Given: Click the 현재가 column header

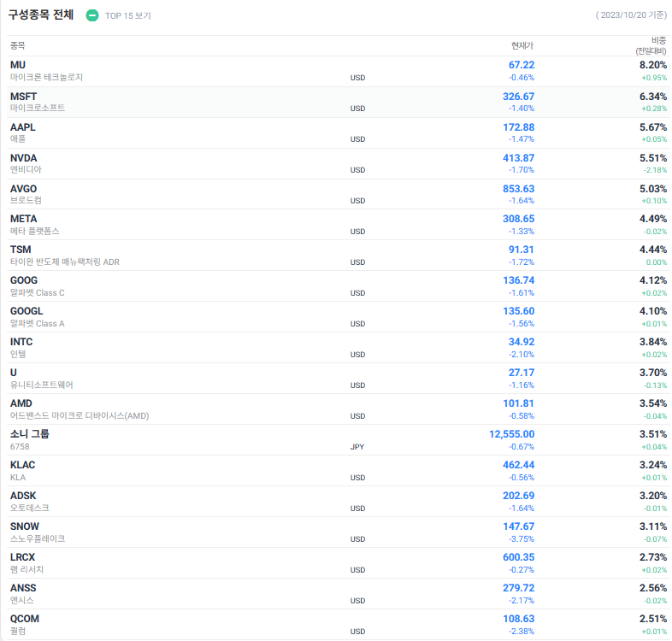Looking at the screenshot, I should 522,45.
